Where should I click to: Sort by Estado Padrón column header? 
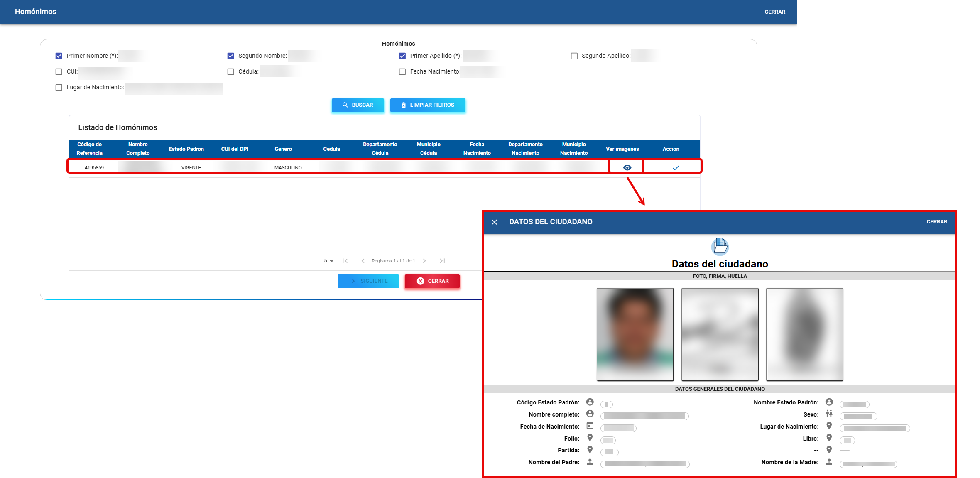click(x=186, y=149)
